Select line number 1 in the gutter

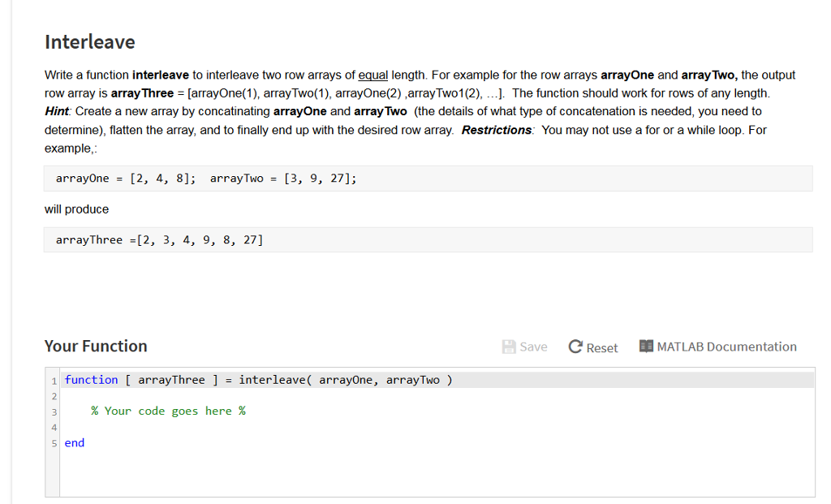pyautogui.click(x=54, y=379)
